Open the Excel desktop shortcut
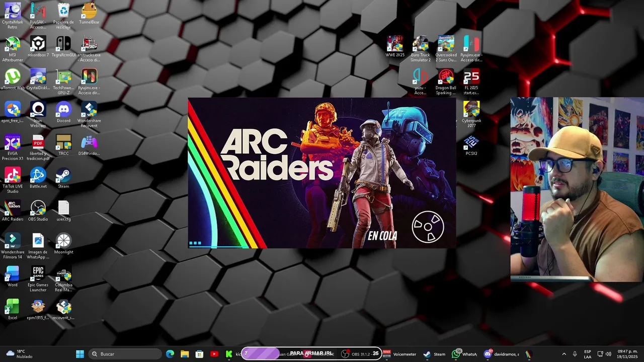 pos(12,309)
